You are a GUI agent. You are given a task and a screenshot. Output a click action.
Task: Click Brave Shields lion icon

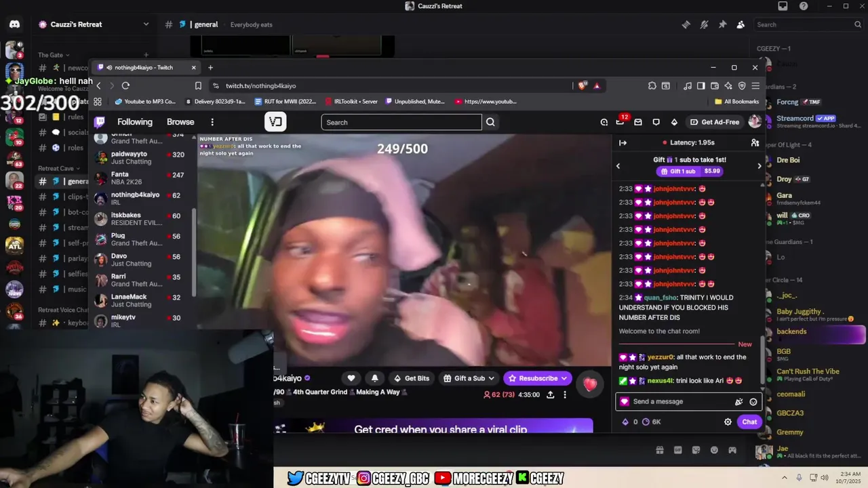[x=582, y=85]
